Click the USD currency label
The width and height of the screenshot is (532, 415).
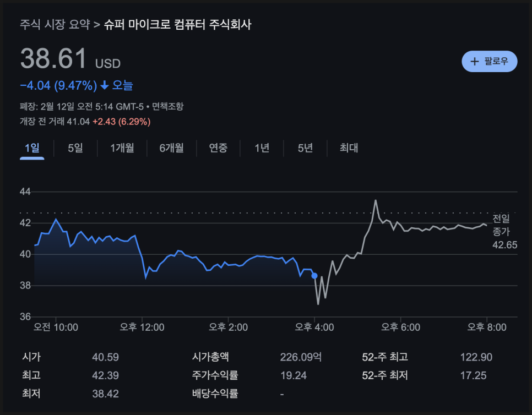pos(108,64)
